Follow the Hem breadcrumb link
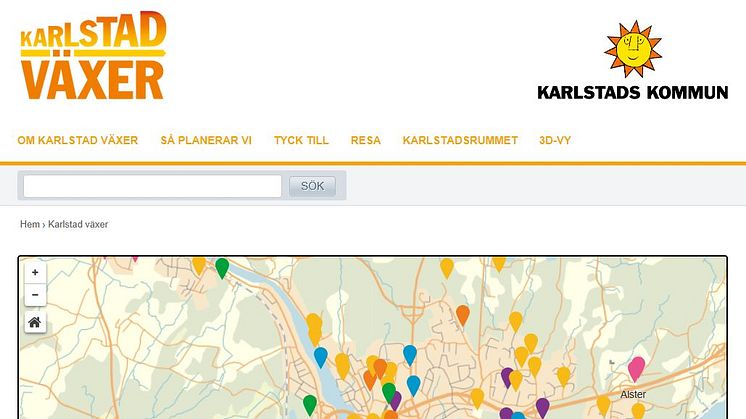Viewport: 746px width, 419px height. (x=29, y=224)
